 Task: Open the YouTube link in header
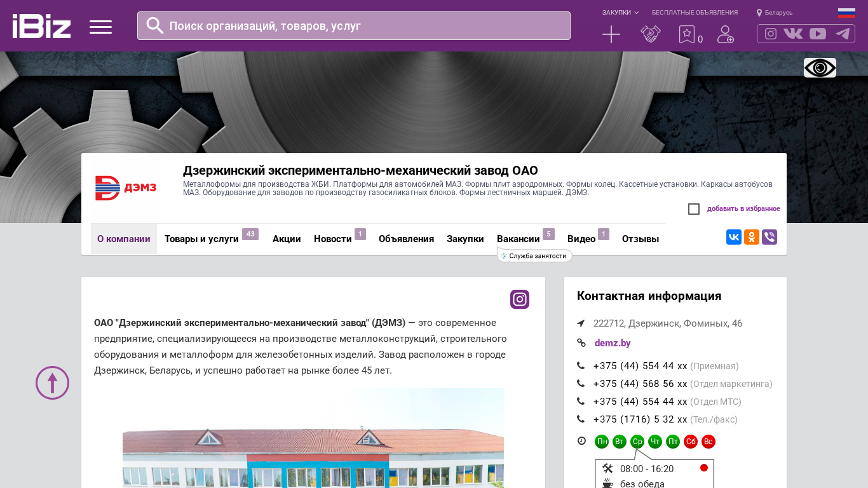(x=818, y=34)
